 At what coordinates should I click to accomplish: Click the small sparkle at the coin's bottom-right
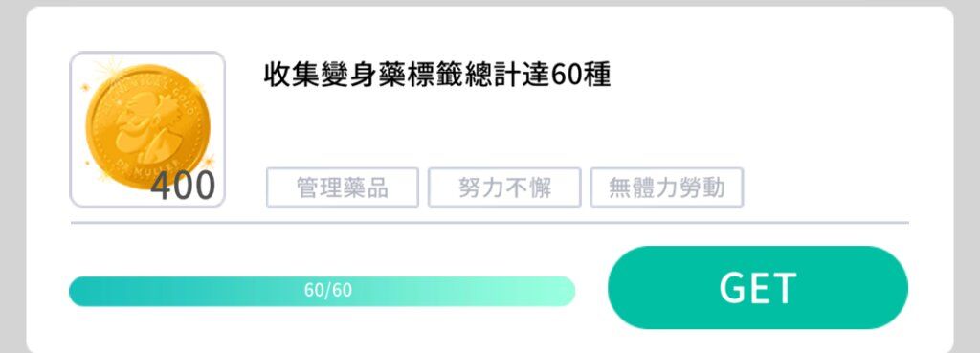tap(210, 160)
